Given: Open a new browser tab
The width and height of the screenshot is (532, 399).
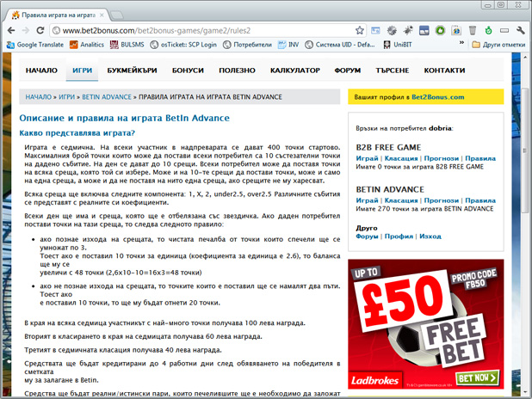Looking at the screenshot, I should [117, 15].
